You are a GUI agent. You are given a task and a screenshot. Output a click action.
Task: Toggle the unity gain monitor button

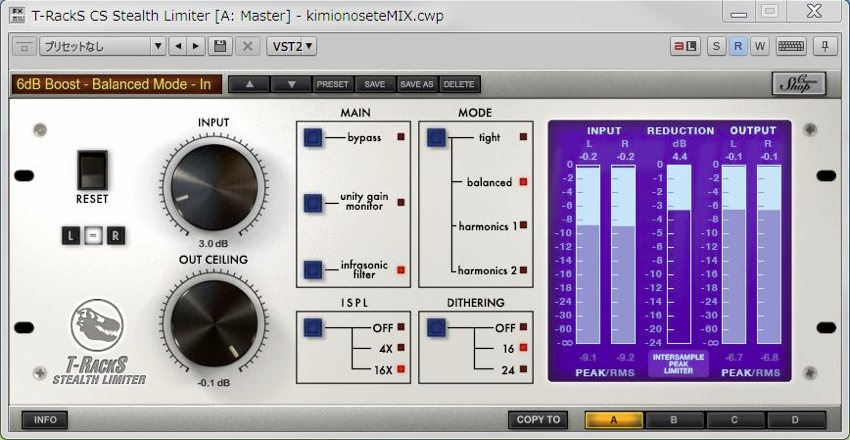[313, 203]
